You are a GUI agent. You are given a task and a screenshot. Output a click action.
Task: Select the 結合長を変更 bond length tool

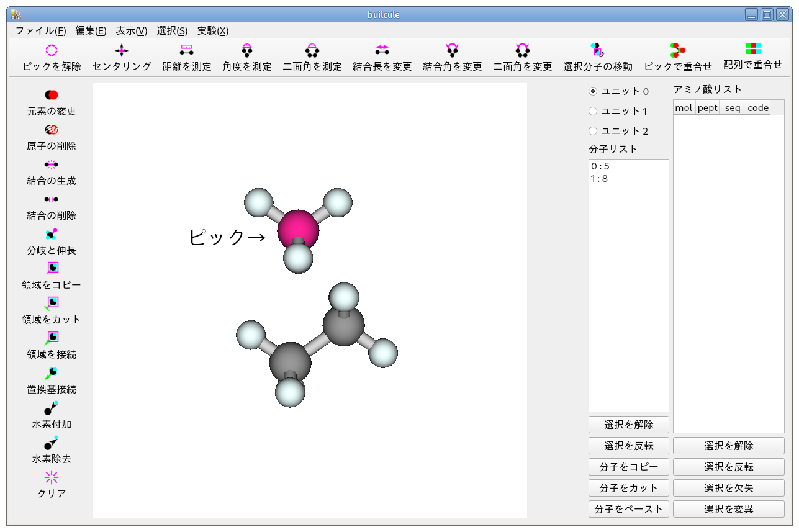pos(382,50)
